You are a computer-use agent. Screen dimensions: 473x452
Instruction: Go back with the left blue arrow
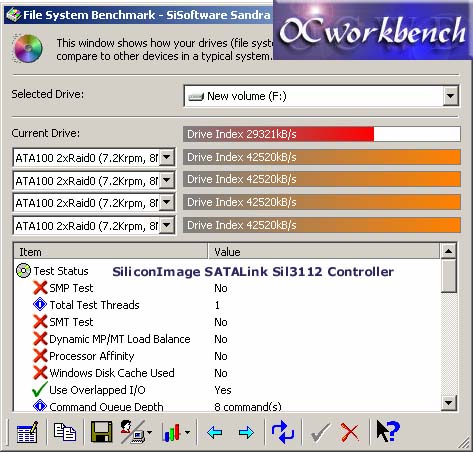click(215, 433)
